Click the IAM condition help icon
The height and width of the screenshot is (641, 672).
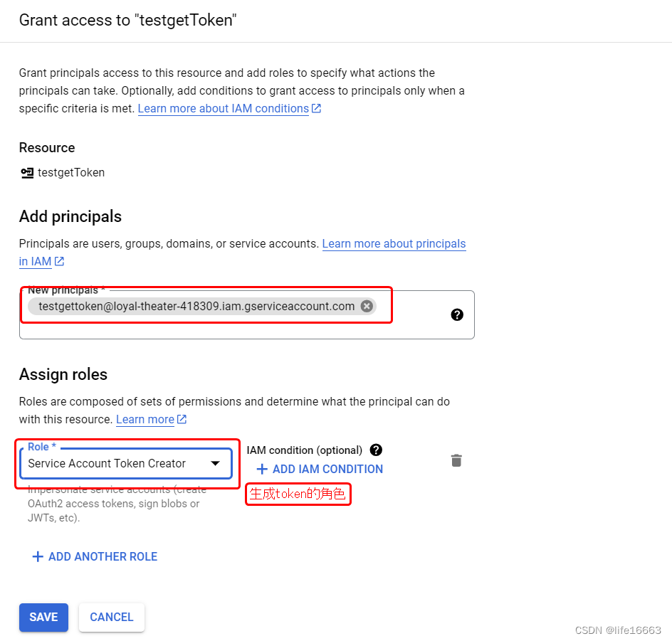(x=376, y=450)
